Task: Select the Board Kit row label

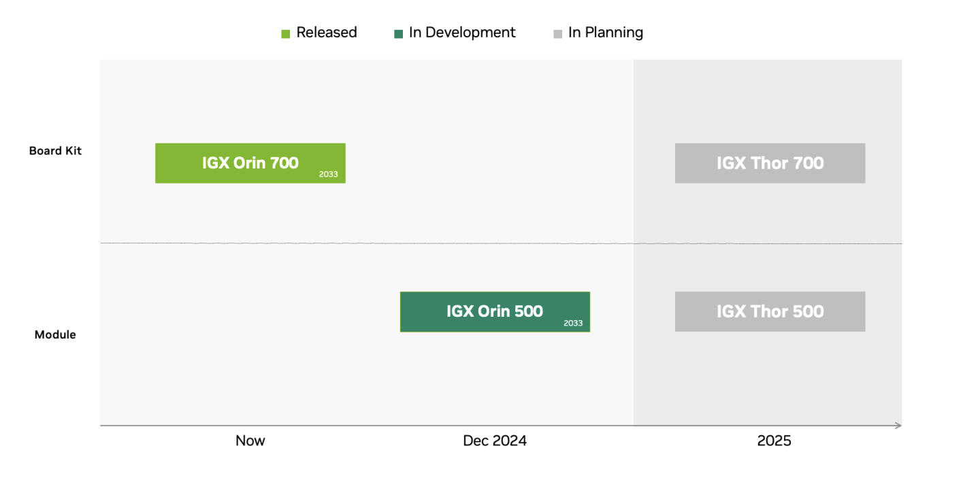Action: [55, 151]
